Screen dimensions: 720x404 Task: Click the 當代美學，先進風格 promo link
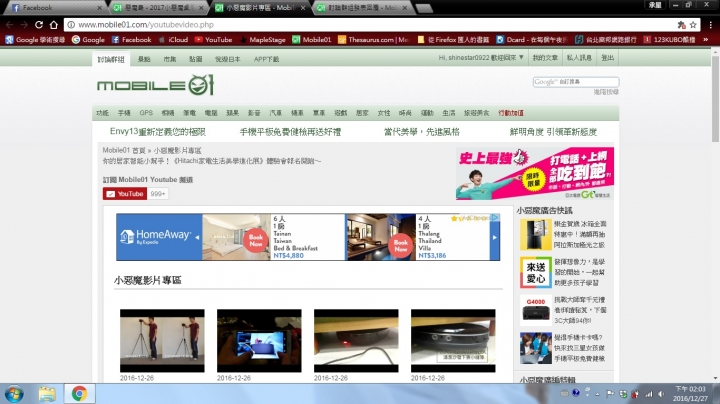(x=422, y=132)
